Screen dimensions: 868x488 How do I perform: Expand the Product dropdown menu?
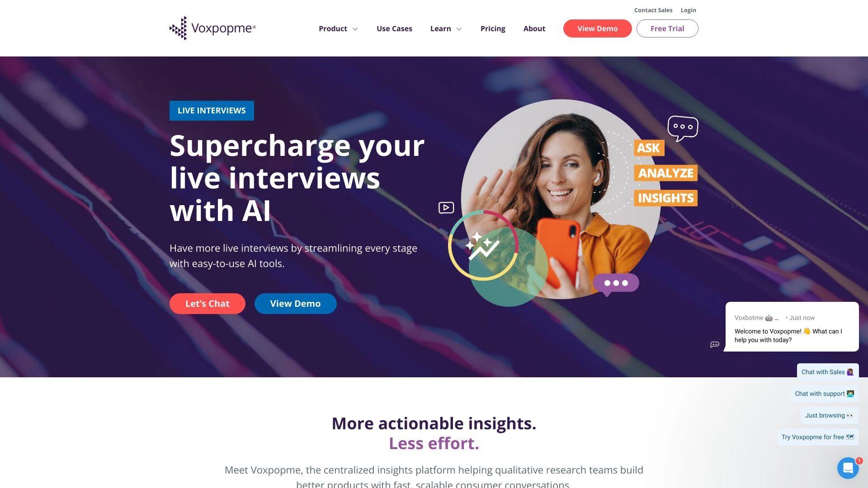click(x=337, y=28)
